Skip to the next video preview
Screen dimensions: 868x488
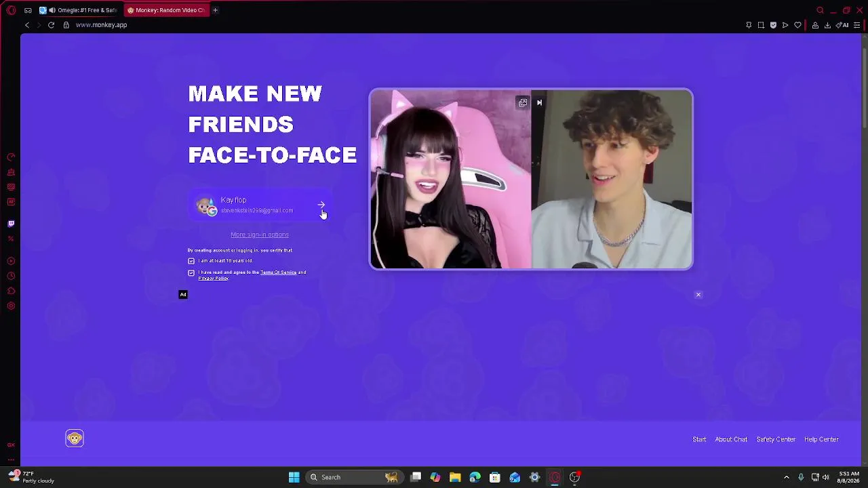click(x=539, y=103)
